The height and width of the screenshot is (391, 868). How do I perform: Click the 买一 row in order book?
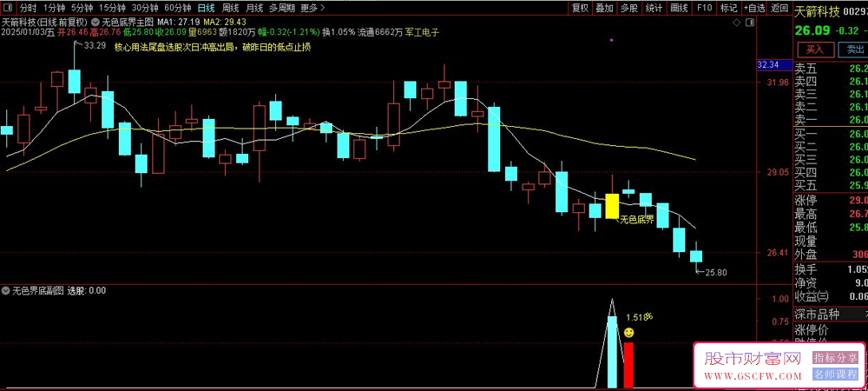pos(831,134)
